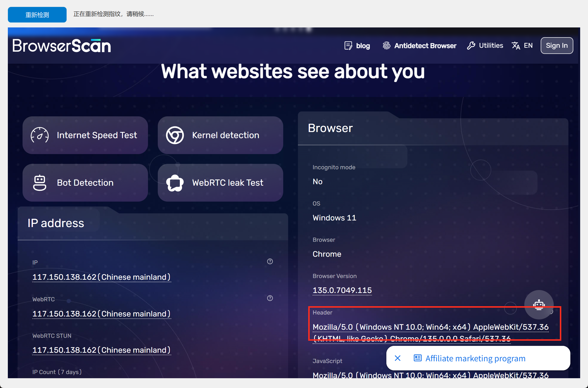The image size is (588, 388).
Task: Open the WebRTC leak Test card
Action: coord(220,183)
